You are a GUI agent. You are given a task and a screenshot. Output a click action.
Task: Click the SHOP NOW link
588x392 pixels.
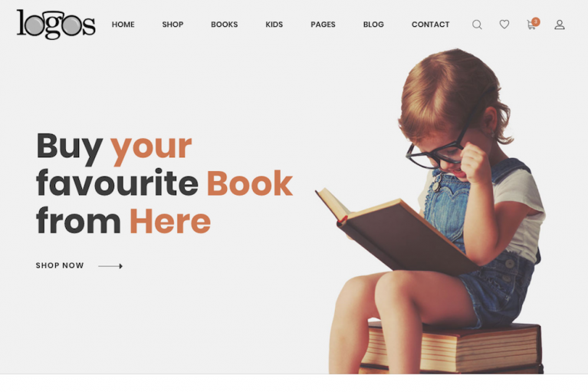[x=60, y=265]
